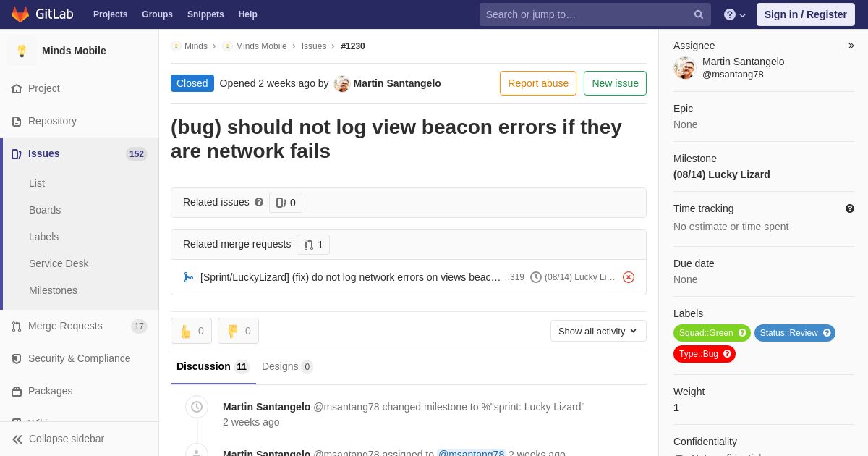The image size is (868, 456).
Task: Click the search magnifier icon
Action: click(x=699, y=14)
